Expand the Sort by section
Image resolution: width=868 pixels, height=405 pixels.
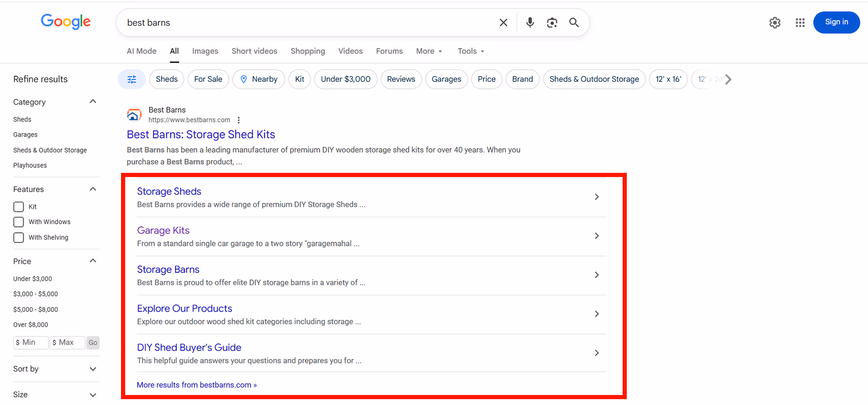93,369
